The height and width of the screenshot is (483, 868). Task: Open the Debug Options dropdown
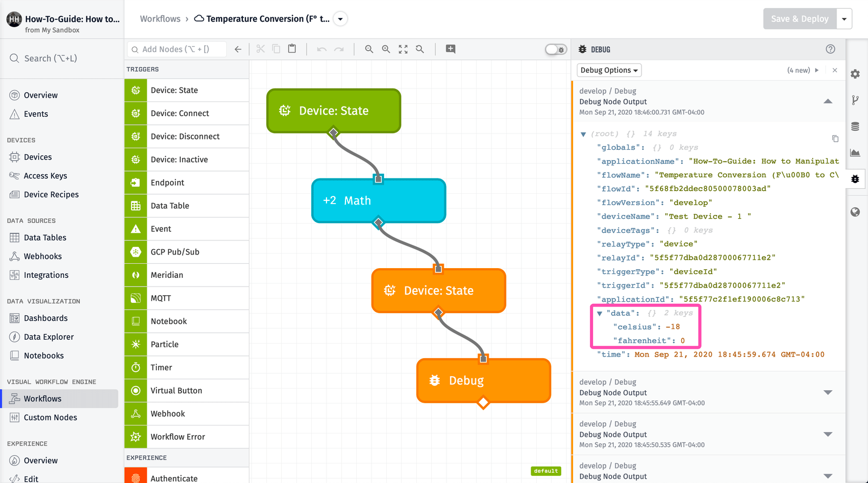(609, 70)
